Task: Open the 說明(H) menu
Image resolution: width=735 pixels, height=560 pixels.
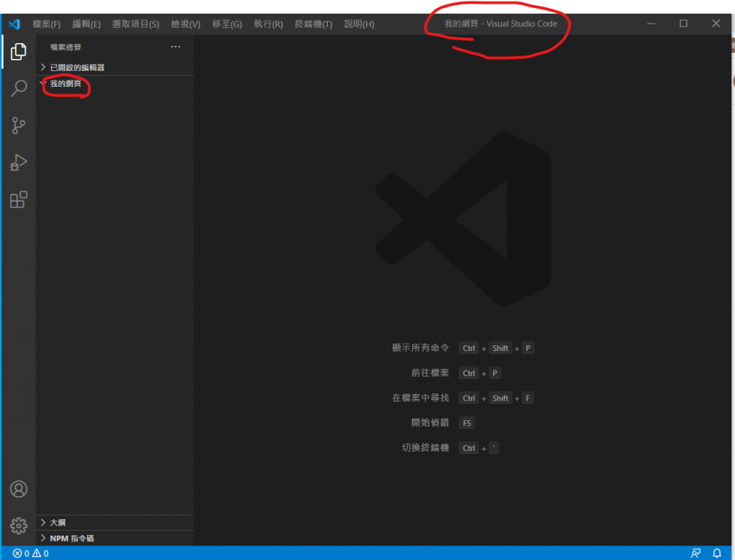Action: [359, 24]
